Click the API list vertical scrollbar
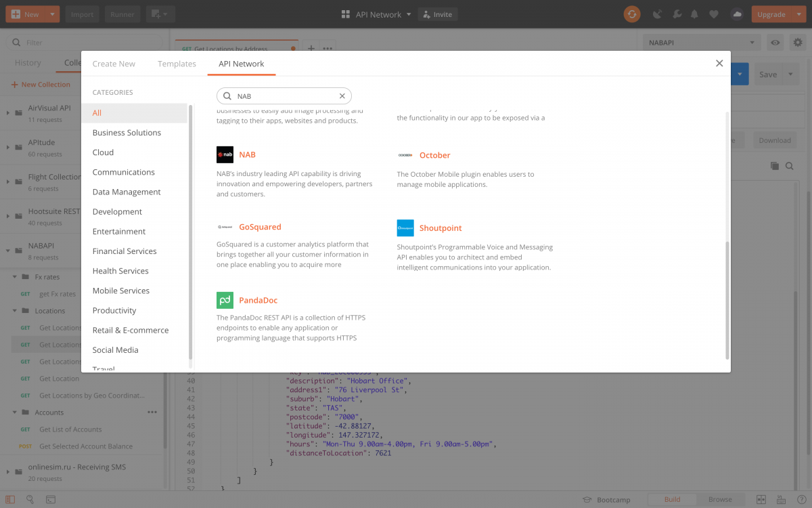This screenshot has height=508, width=812. pyautogui.click(x=727, y=299)
